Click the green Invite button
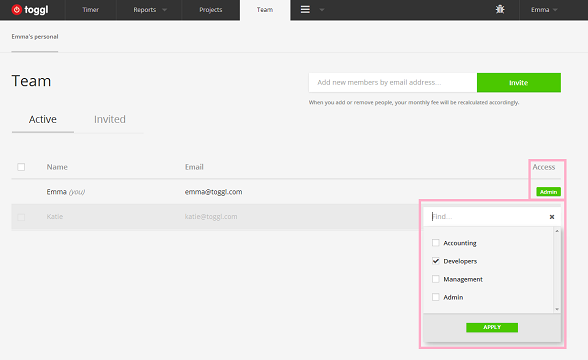 [519, 82]
